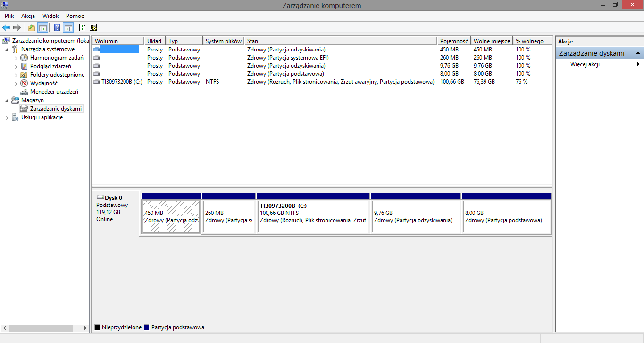Click the Wydajność performance gauge icon
644x343 pixels.
click(24, 83)
